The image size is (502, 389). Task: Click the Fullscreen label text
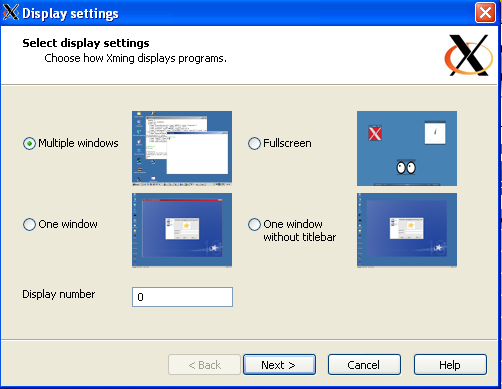click(x=287, y=143)
